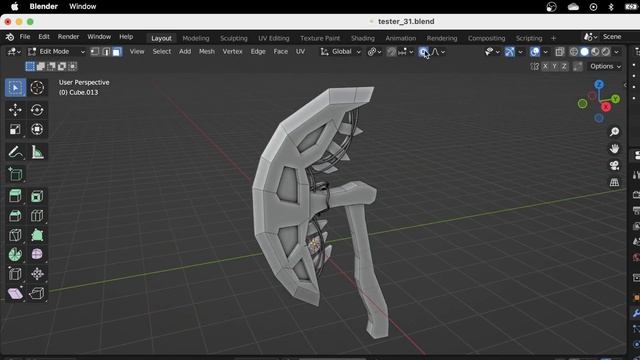
Task: Select the Move tool
Action: pos(16,110)
